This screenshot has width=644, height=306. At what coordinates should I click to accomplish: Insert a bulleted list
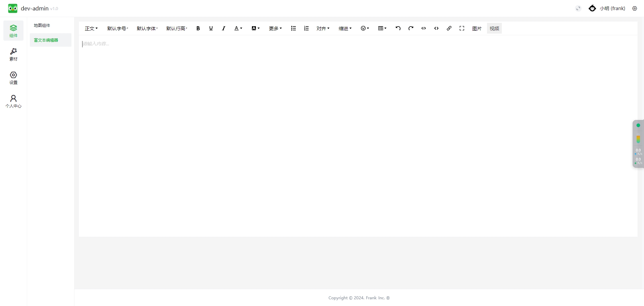tap(293, 29)
